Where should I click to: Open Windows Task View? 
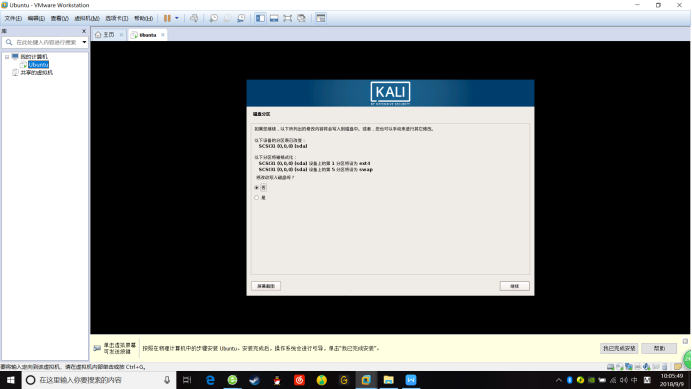tap(187, 380)
